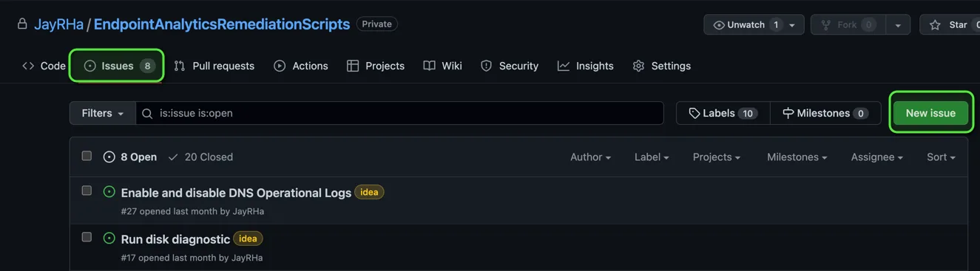This screenshot has width=980, height=271.
Task: Open the Author filter dropdown
Action: 590,157
